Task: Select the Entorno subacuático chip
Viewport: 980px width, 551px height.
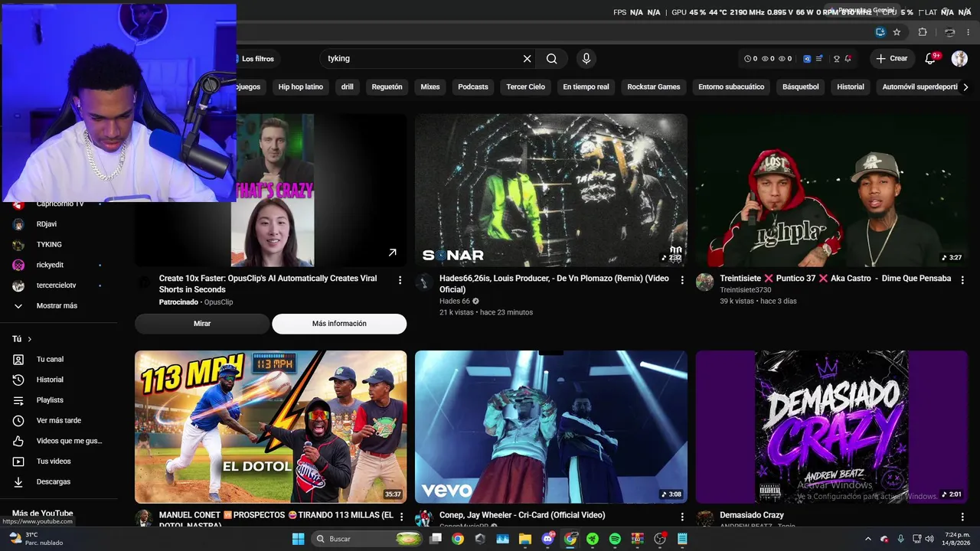Action: pyautogui.click(x=731, y=87)
